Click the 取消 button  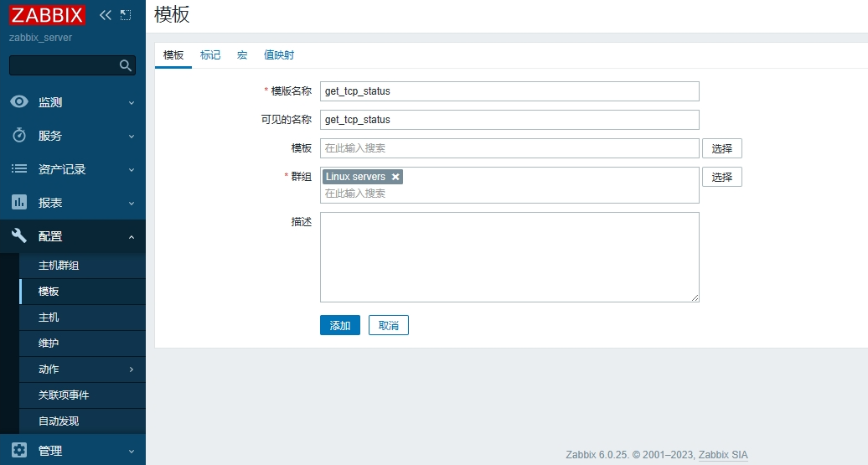click(x=388, y=325)
